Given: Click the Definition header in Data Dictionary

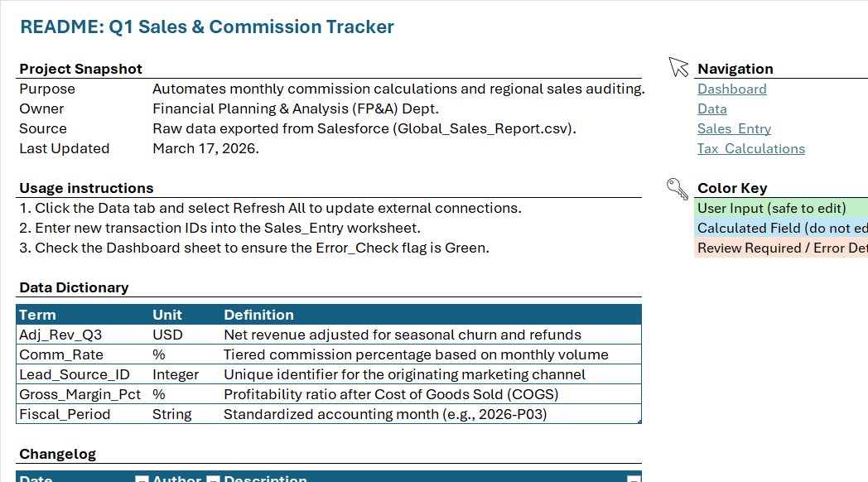Looking at the screenshot, I should click(x=258, y=315).
